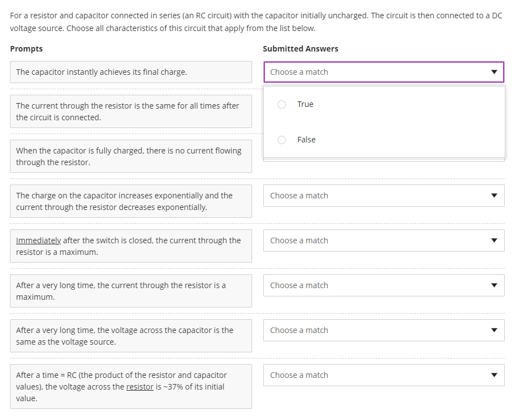This screenshot has height=420, width=512.
Task: Click dropdown arrow for the charge increases exponentially prompt
Action: [x=494, y=196]
